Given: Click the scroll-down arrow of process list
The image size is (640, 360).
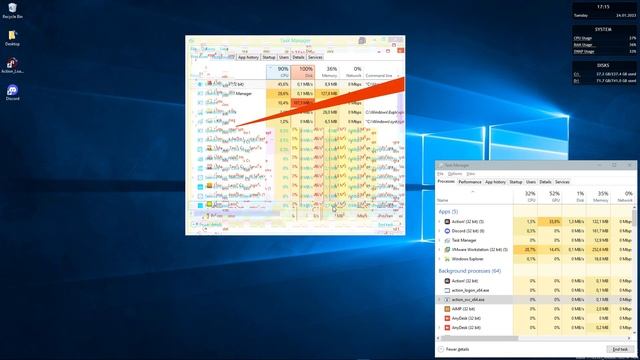Looking at the screenshot, I should point(634,333).
